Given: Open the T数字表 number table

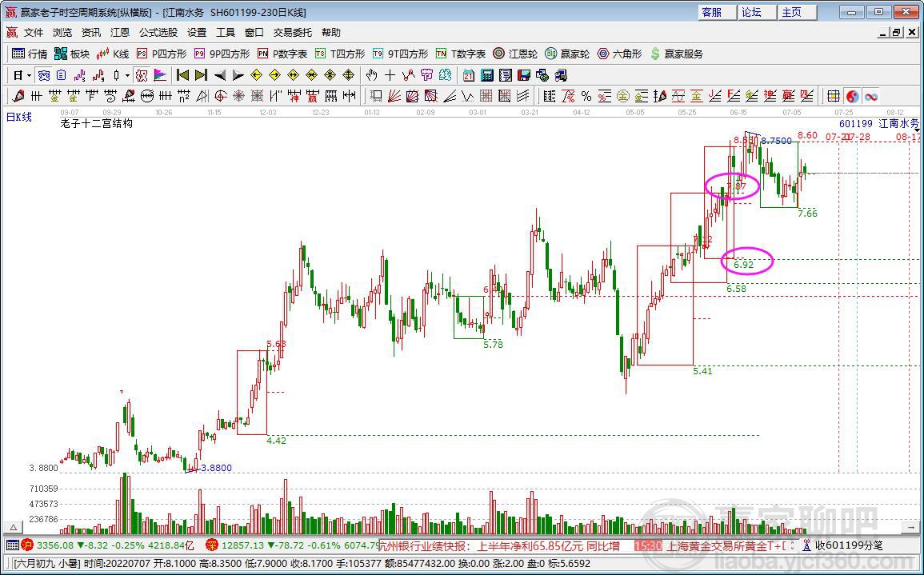Looking at the screenshot, I should [460, 54].
